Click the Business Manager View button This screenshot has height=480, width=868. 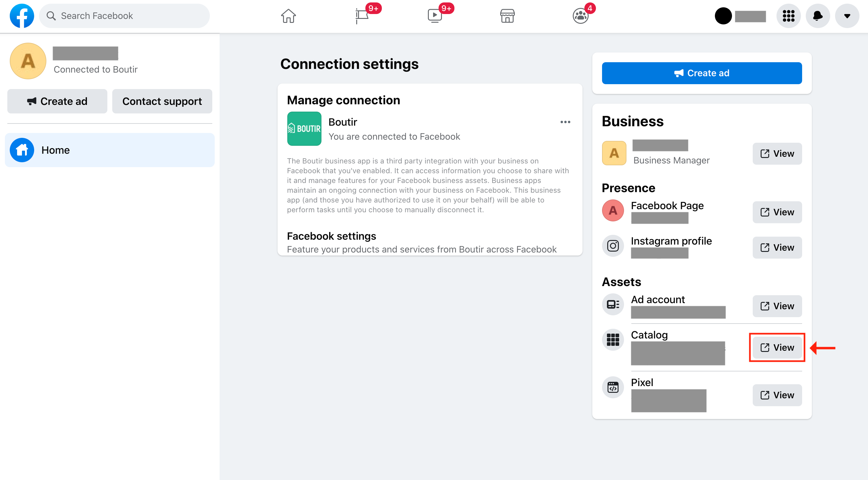click(x=777, y=153)
